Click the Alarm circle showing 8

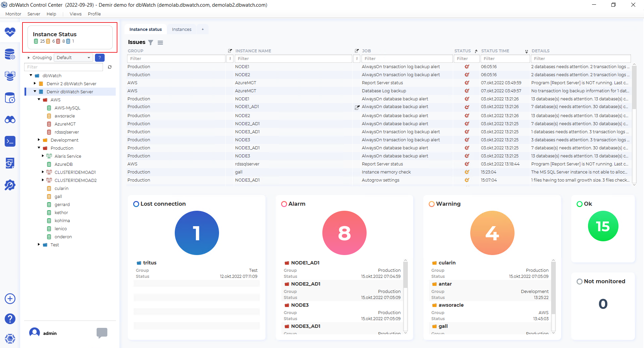(344, 233)
